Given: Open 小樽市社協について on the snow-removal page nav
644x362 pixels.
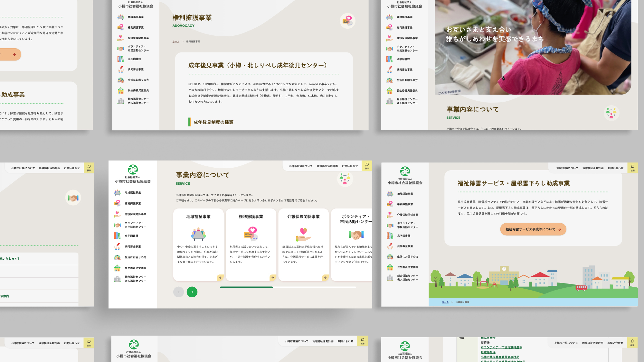Looking at the screenshot, I should [x=566, y=168].
